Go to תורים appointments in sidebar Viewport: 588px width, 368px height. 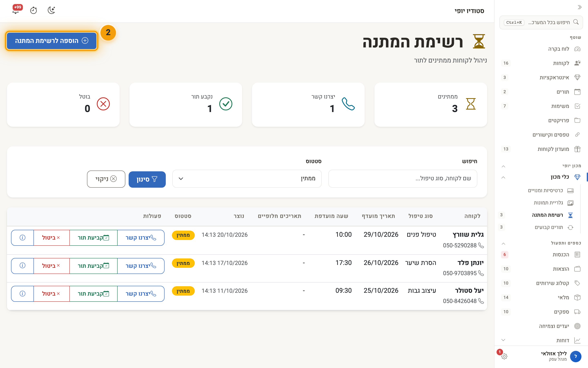[541, 92]
